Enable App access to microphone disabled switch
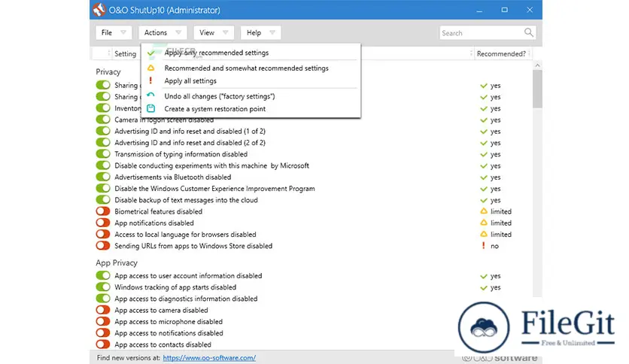This screenshot has width=629, height=364. 103,321
